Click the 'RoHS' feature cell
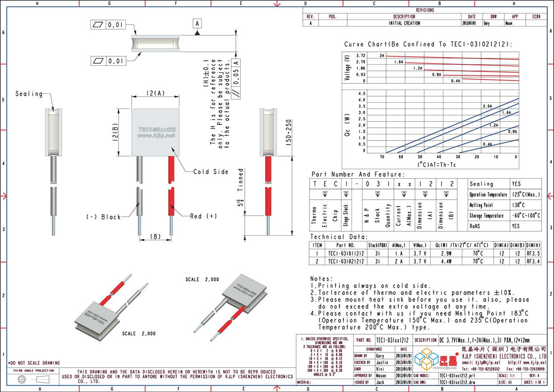This screenshot has height=392, width=554. click(489, 226)
